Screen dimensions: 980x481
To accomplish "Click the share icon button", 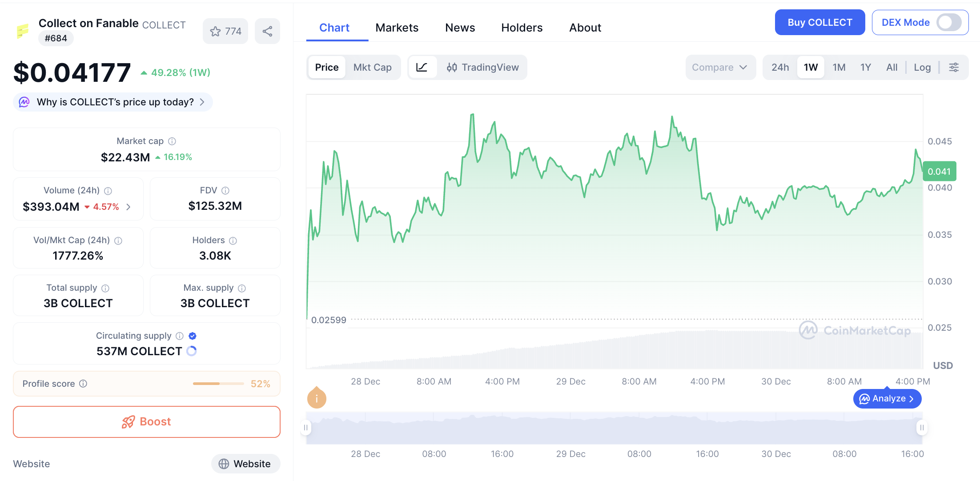I will (x=267, y=32).
